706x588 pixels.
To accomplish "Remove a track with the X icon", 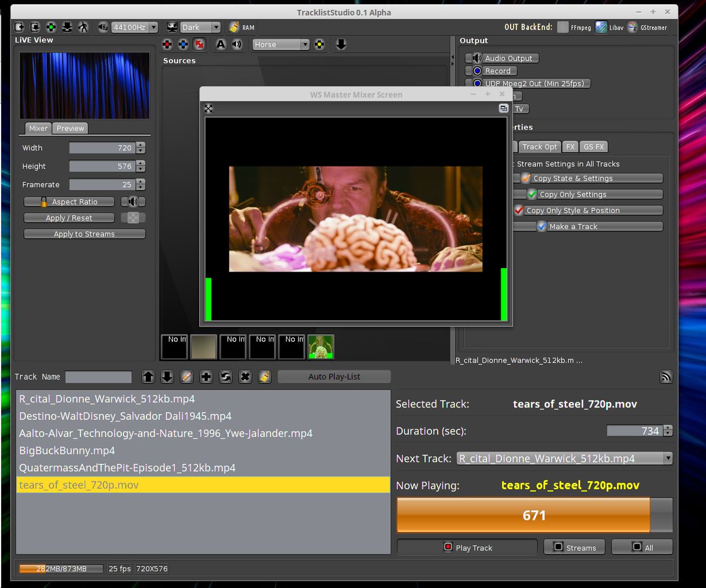I will pyautogui.click(x=245, y=376).
